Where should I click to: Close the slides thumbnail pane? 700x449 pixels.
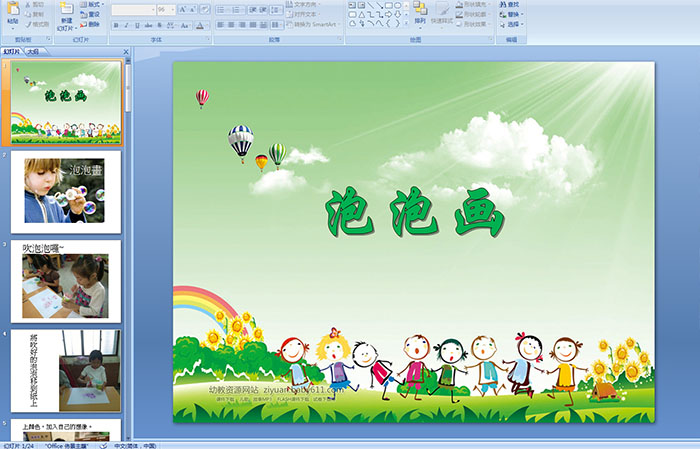pos(126,52)
